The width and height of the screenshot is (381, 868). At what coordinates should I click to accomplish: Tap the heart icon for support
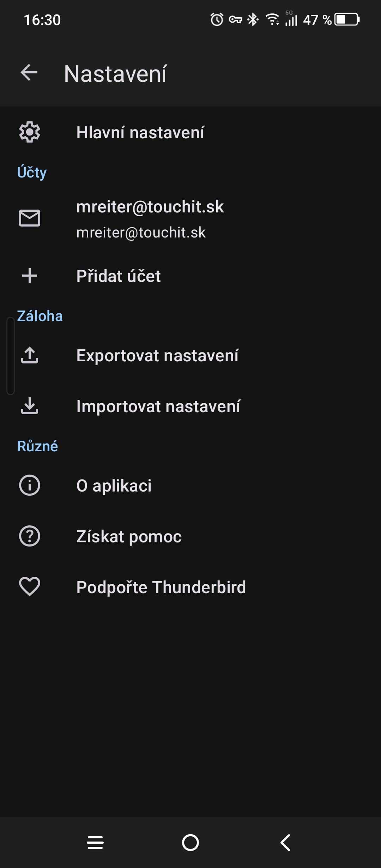click(x=30, y=586)
